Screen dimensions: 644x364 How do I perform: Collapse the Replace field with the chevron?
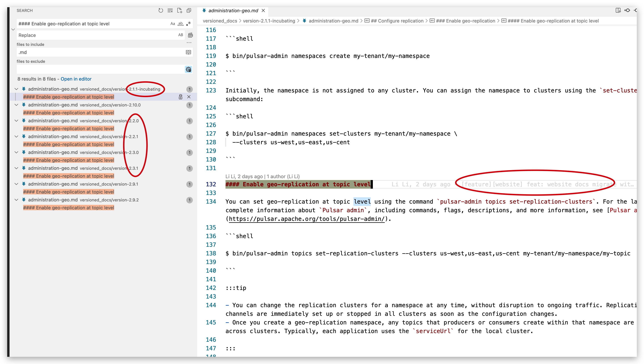pos(13,29)
